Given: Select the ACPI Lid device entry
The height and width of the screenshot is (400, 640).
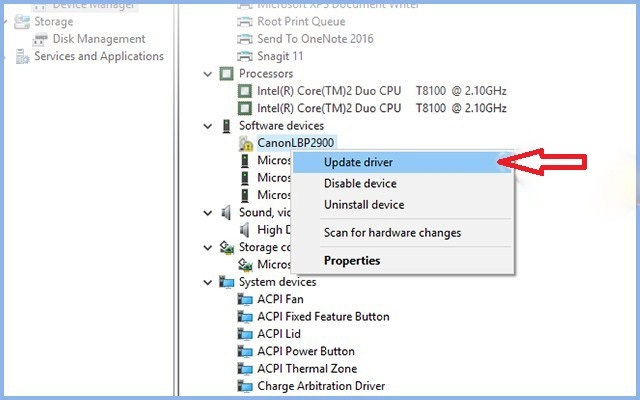Looking at the screenshot, I should click(x=280, y=334).
